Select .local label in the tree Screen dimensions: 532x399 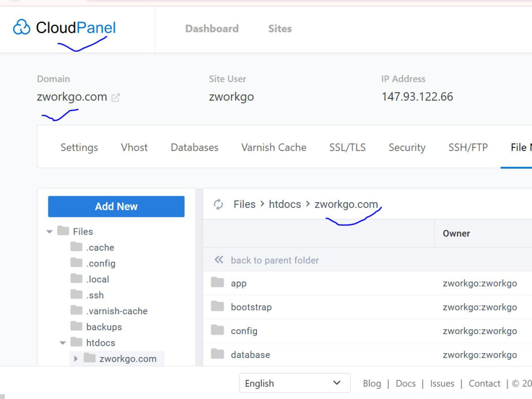click(98, 279)
